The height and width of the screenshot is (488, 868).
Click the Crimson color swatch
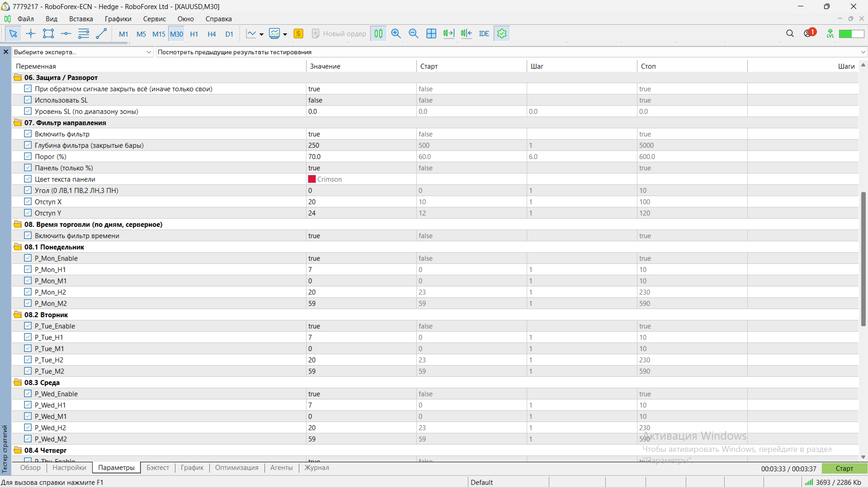[312, 179]
